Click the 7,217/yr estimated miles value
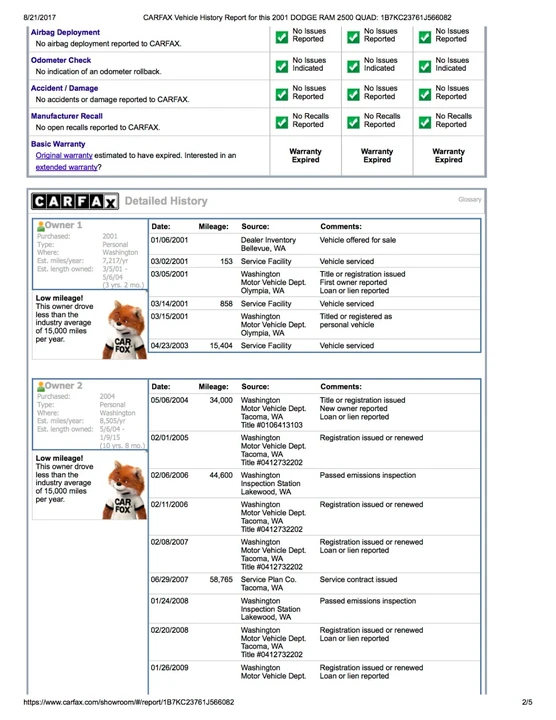 coord(115,261)
